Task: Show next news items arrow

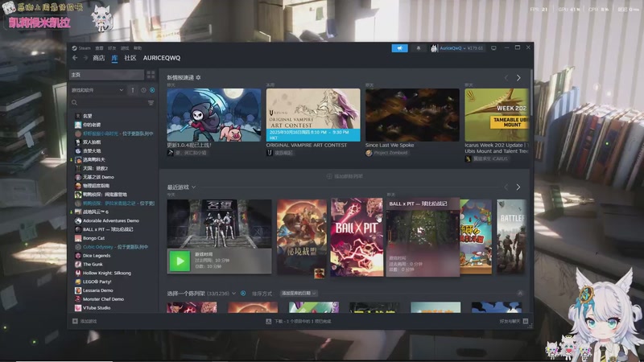Action: point(518,77)
